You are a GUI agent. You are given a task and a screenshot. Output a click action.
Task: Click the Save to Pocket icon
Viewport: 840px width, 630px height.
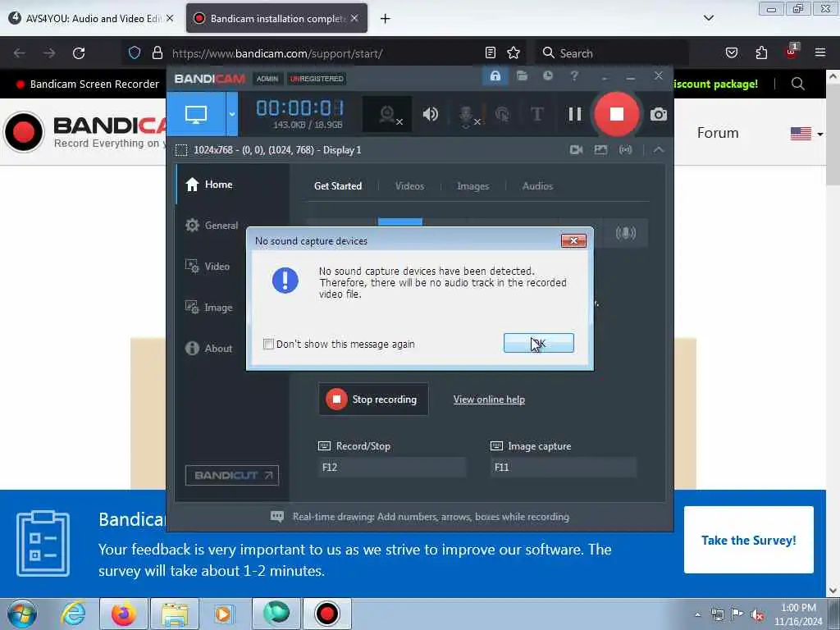(732, 52)
